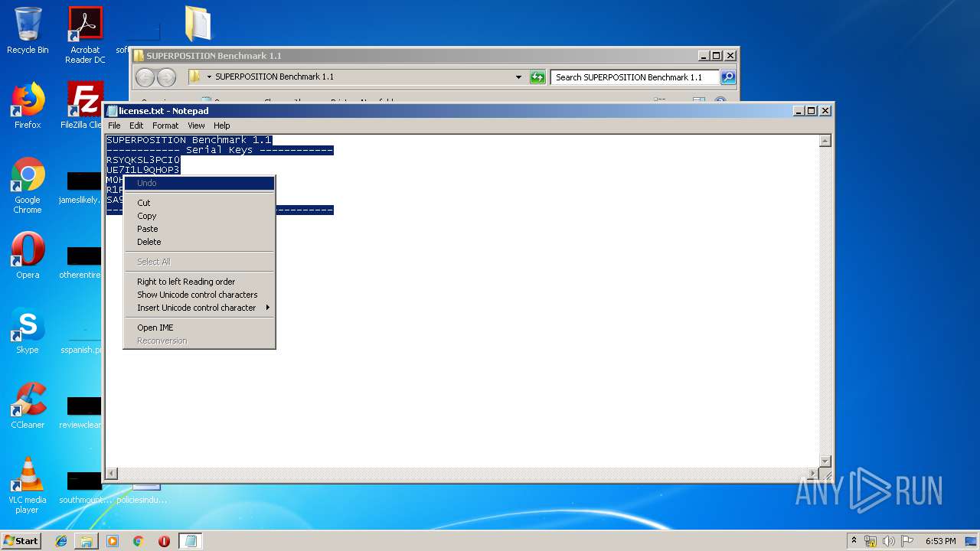Click the SUPERPOSITION Benchmark 1.1 heading text

[x=189, y=140]
